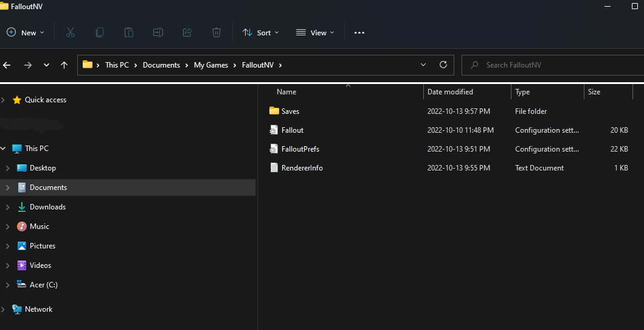Click the 22 KB size cell
Image resolution: width=644 pixels, height=330 pixels.
(619, 149)
